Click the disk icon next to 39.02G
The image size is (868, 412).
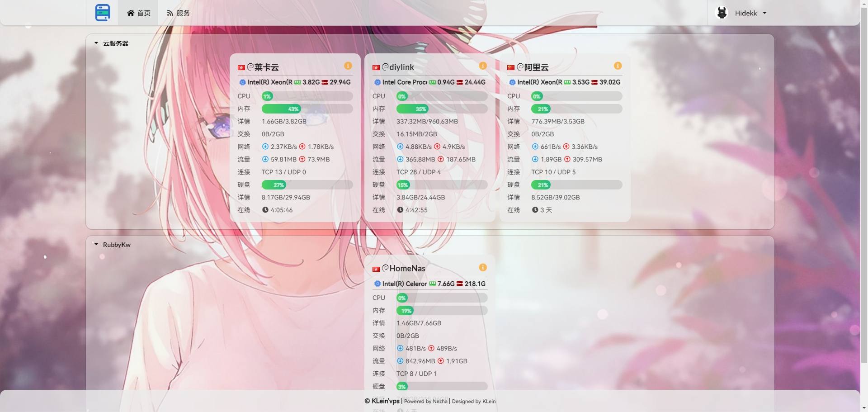pyautogui.click(x=594, y=82)
